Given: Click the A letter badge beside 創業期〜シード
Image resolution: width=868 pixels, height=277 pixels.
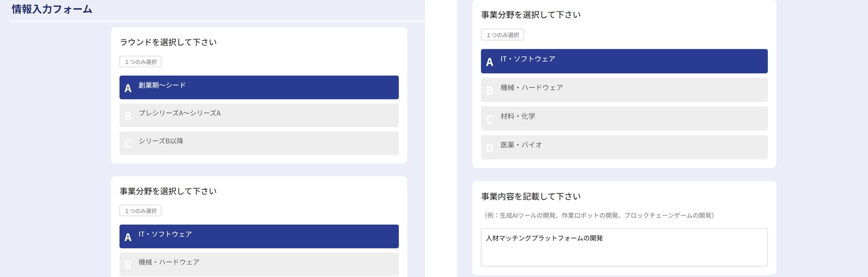Looking at the screenshot, I should coord(128,88).
